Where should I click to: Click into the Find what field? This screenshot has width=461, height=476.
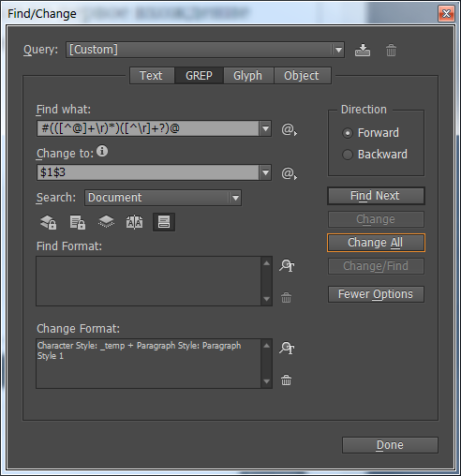148,128
